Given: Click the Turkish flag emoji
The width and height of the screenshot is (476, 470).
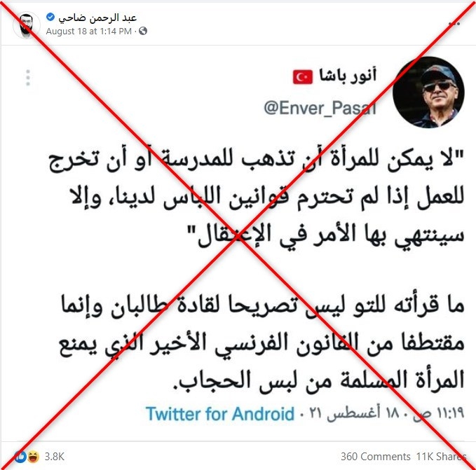Looking at the screenshot, I should pyautogui.click(x=302, y=77).
